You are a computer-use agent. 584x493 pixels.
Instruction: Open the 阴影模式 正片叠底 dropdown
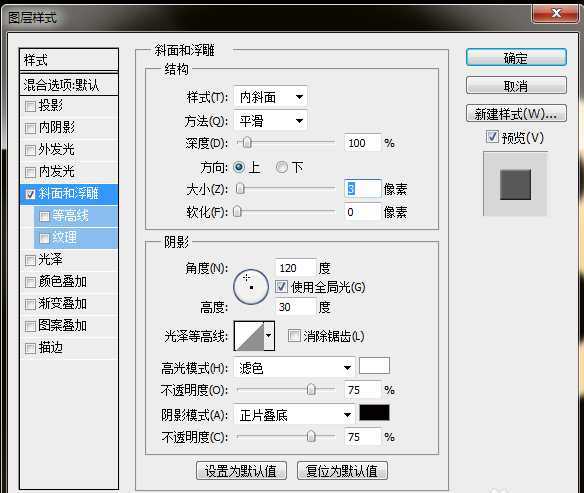[x=294, y=415]
